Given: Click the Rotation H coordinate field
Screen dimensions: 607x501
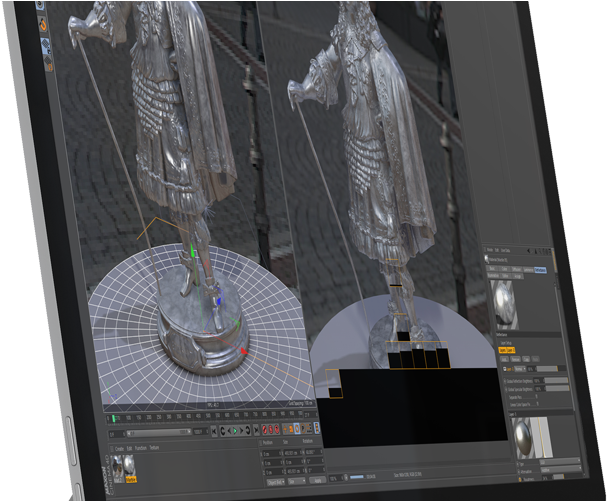Looking at the screenshot, I should coord(313,452).
